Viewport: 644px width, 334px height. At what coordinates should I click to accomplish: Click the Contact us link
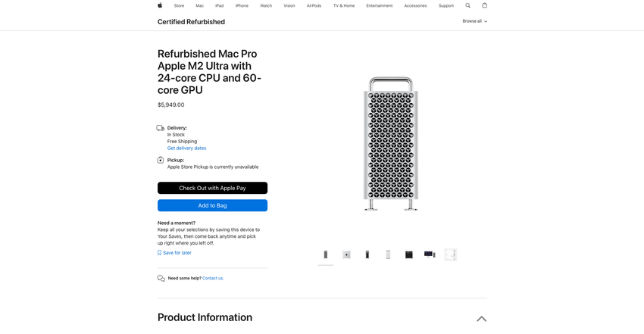(213, 278)
